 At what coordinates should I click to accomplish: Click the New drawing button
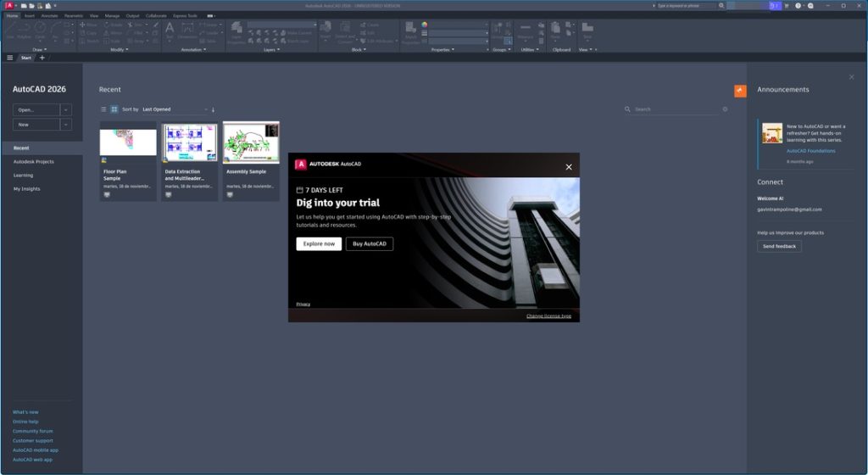point(36,125)
